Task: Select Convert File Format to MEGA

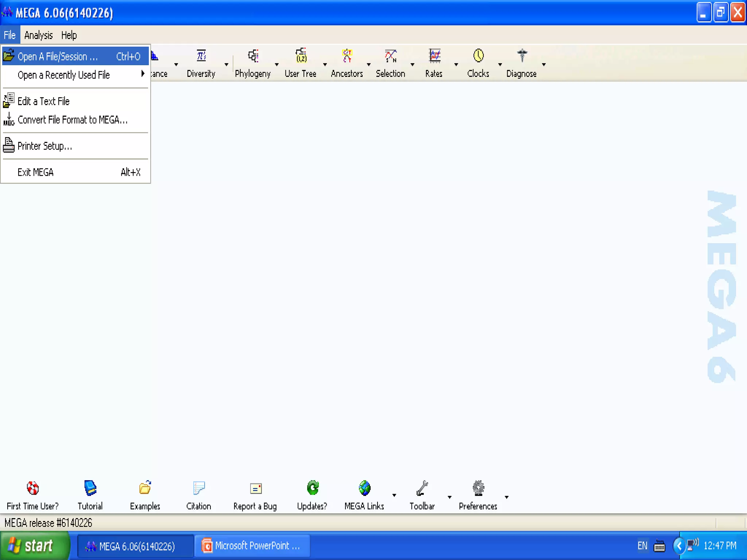Action: point(73,120)
